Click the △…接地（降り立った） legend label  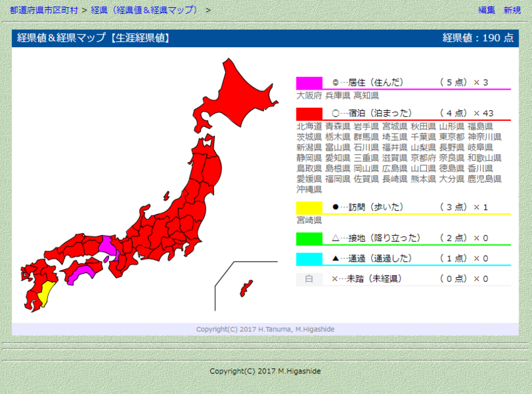[x=376, y=238]
